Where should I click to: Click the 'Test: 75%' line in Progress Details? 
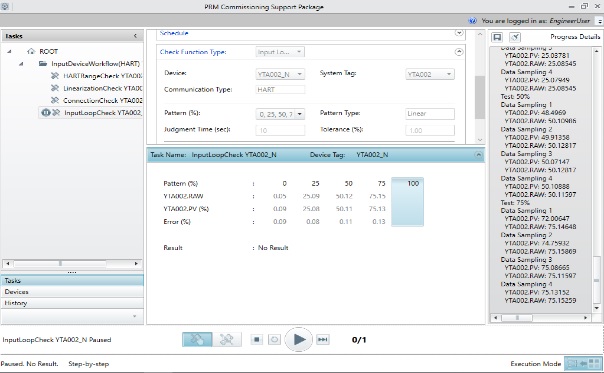click(x=515, y=202)
